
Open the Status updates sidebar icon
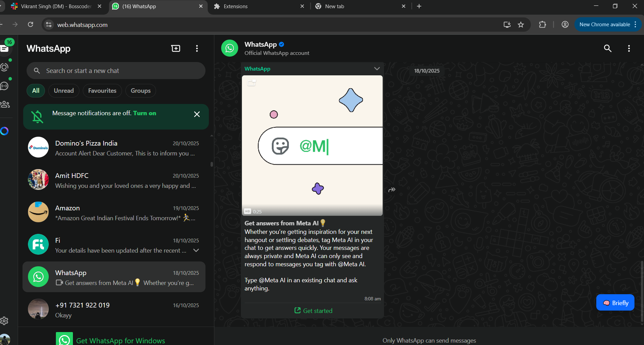point(4,67)
